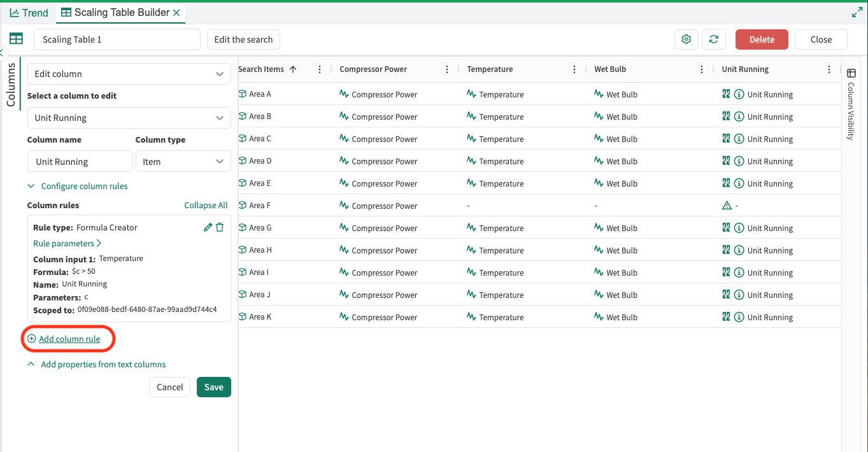The image size is (868, 452).
Task: Collapse the Columns side panel
Action: coord(3,53)
